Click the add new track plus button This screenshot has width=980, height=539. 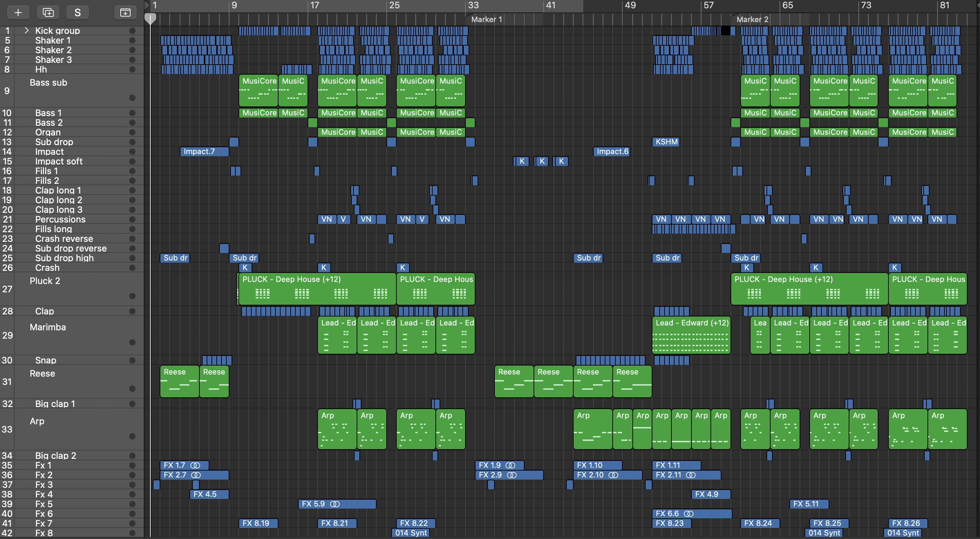click(18, 12)
